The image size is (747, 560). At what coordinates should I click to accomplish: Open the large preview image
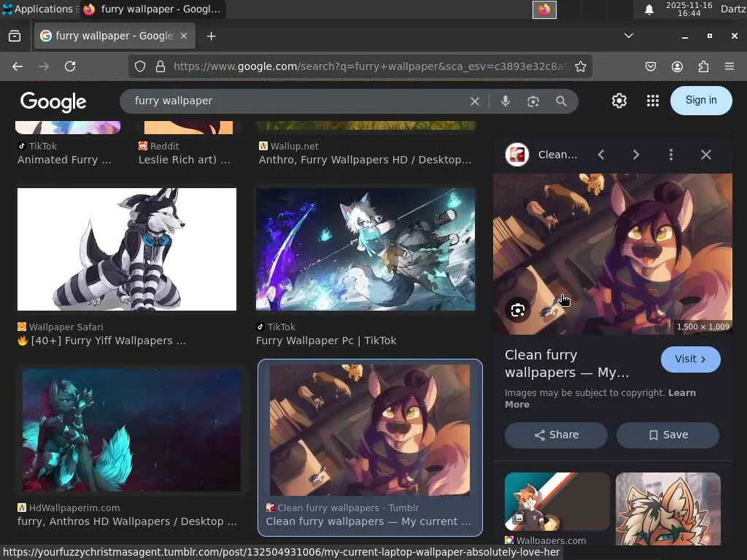(x=613, y=254)
